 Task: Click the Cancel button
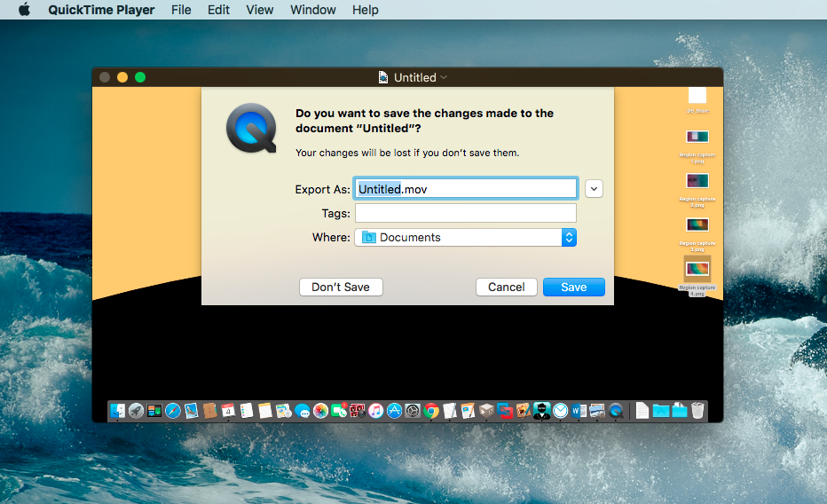[507, 287]
